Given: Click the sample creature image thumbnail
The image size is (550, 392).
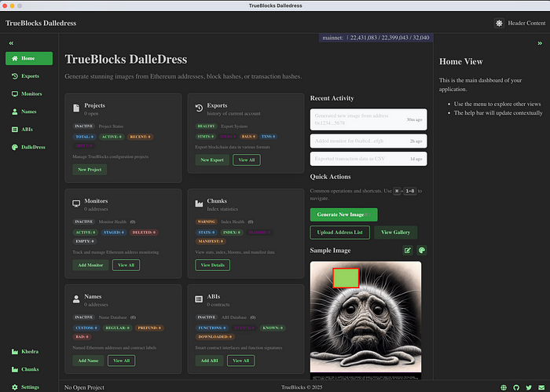Looking at the screenshot, I should [x=365, y=320].
